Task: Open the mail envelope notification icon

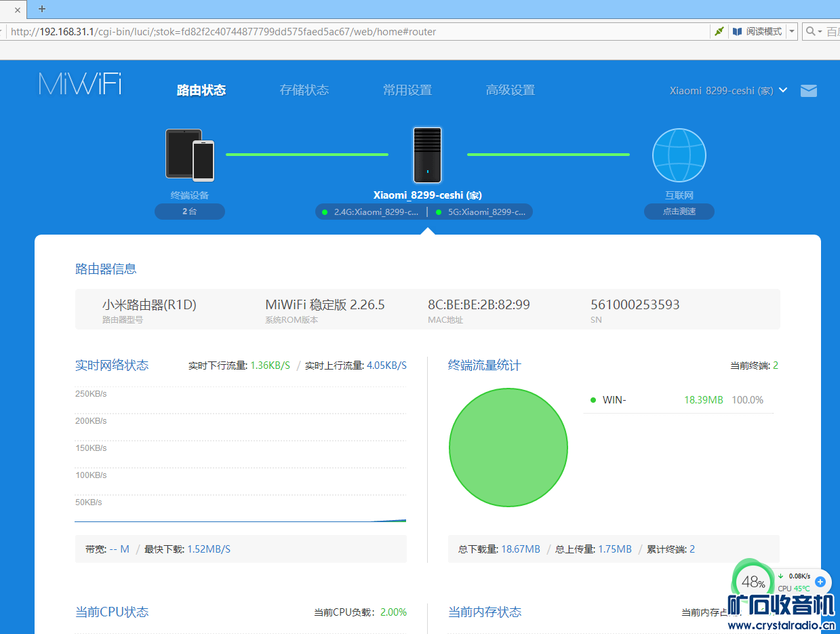Action: pos(808,91)
